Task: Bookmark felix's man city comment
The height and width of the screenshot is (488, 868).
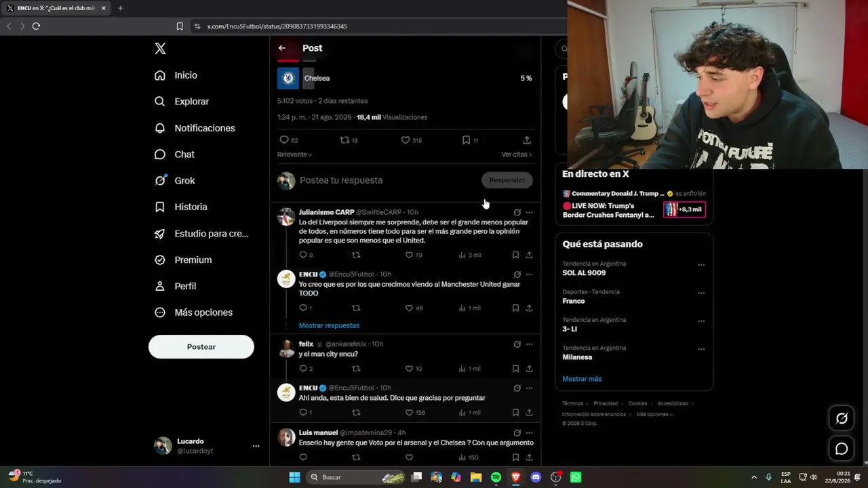Action: [x=515, y=369]
